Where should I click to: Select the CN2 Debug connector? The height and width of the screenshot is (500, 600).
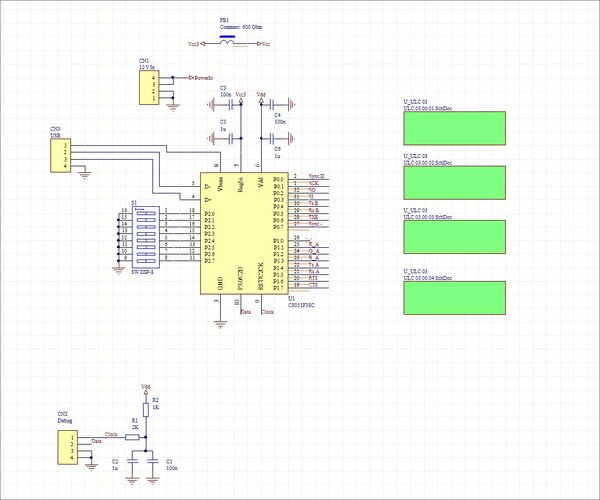click(68, 447)
